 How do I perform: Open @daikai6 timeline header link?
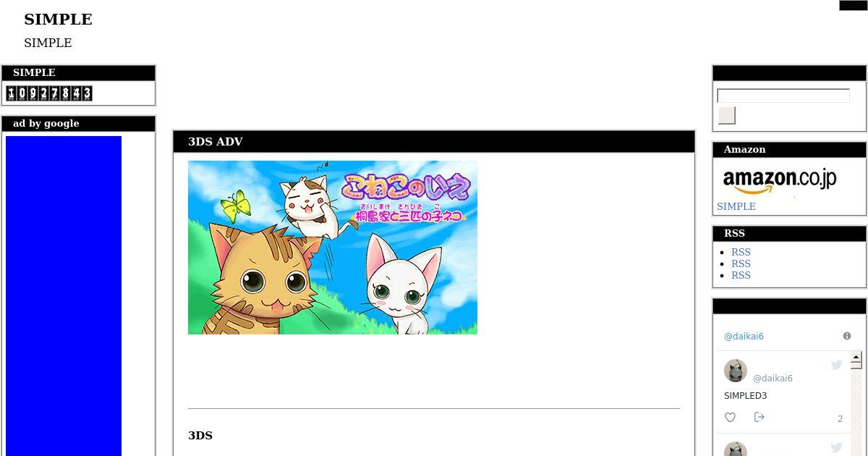[744, 337]
